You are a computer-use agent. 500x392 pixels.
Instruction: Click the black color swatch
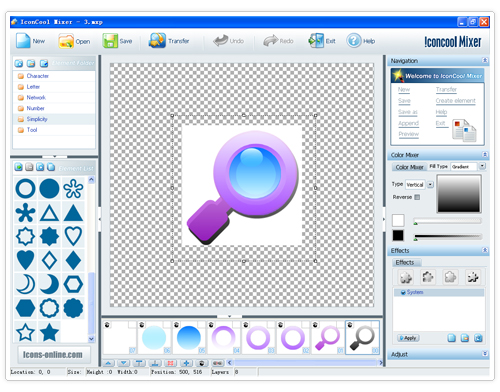coord(398,235)
